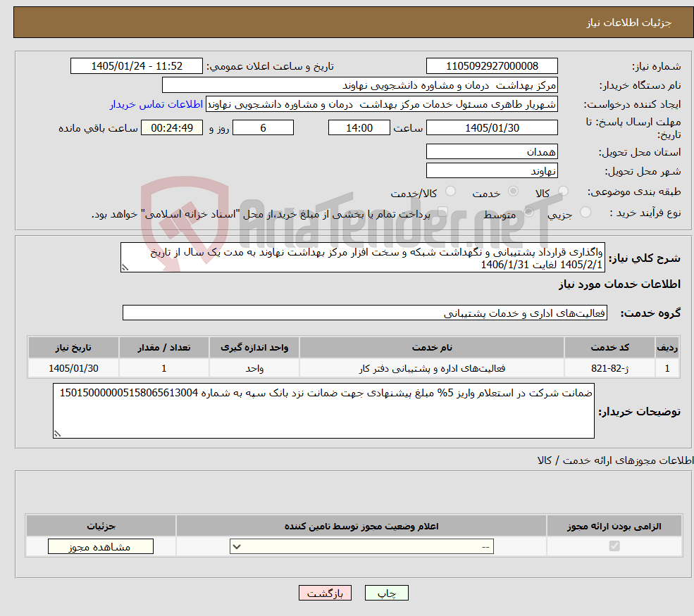Click the کد خدمت column header
Screen dimensions: 694x616
click(x=609, y=348)
